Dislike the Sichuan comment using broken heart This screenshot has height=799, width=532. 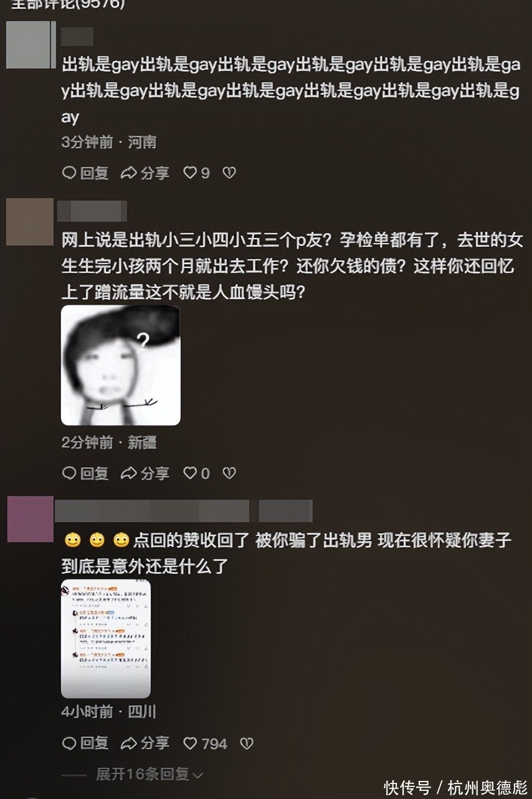[x=247, y=743]
